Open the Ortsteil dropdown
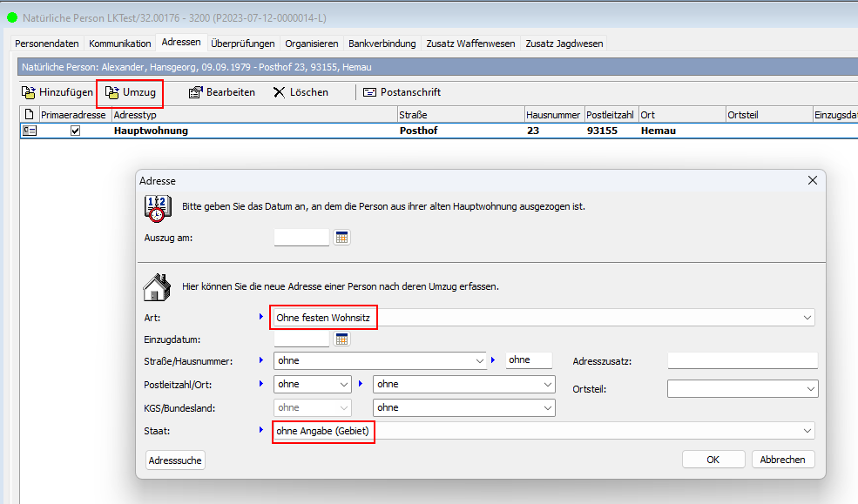 (x=810, y=389)
